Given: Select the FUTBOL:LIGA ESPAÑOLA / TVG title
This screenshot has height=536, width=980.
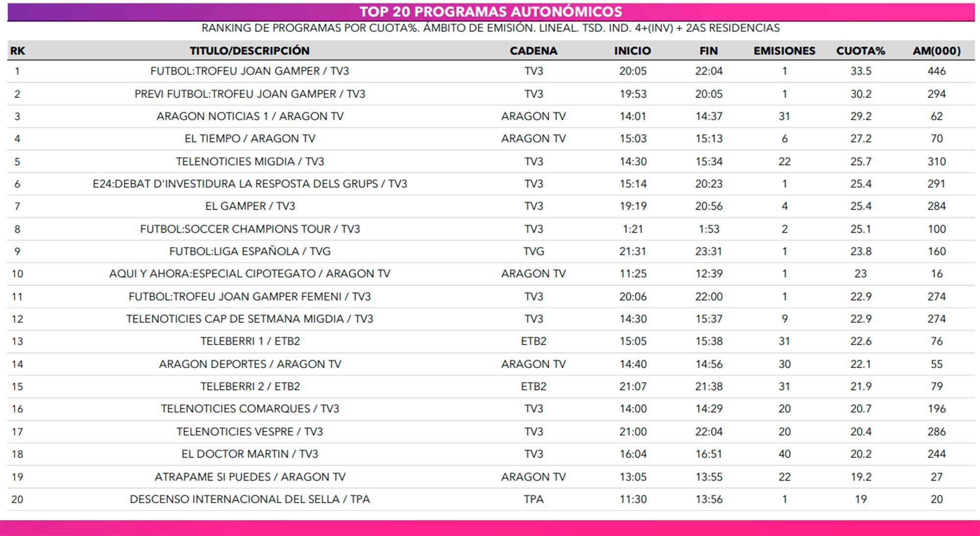Looking at the screenshot, I should pyautogui.click(x=249, y=251).
